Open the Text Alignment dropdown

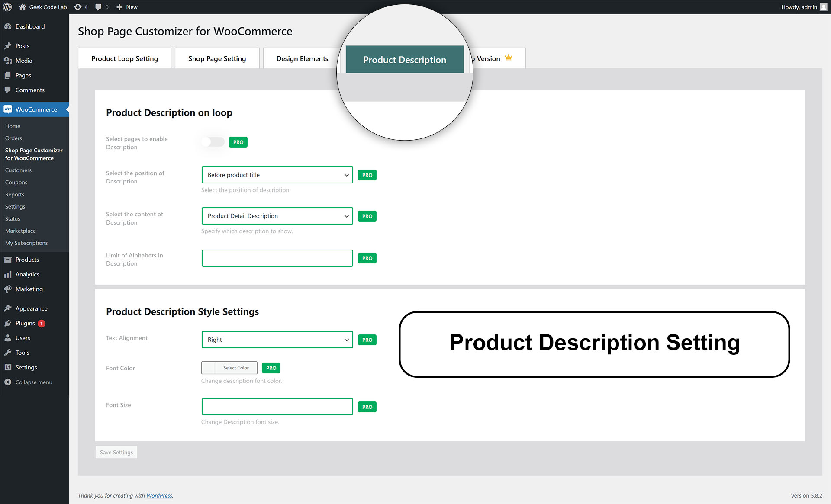point(277,340)
